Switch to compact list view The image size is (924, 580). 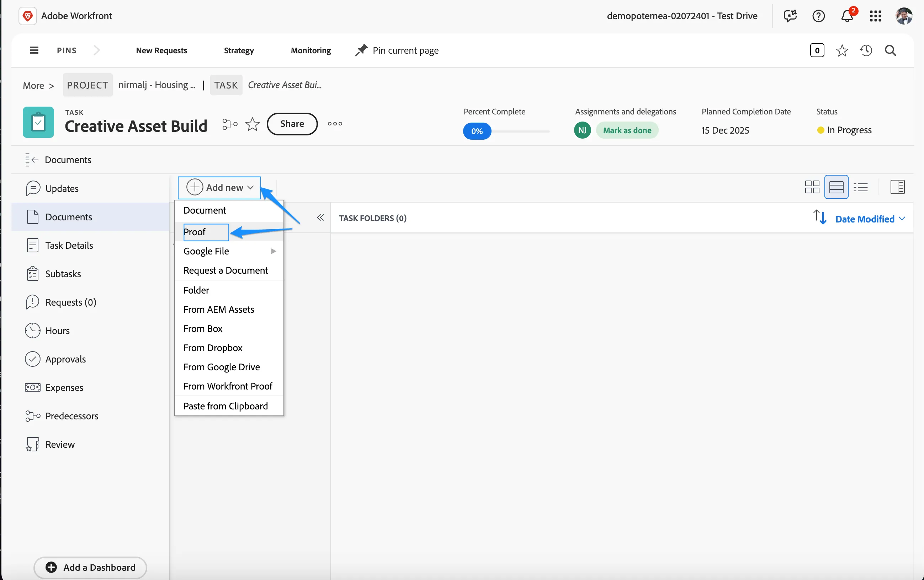(x=860, y=187)
